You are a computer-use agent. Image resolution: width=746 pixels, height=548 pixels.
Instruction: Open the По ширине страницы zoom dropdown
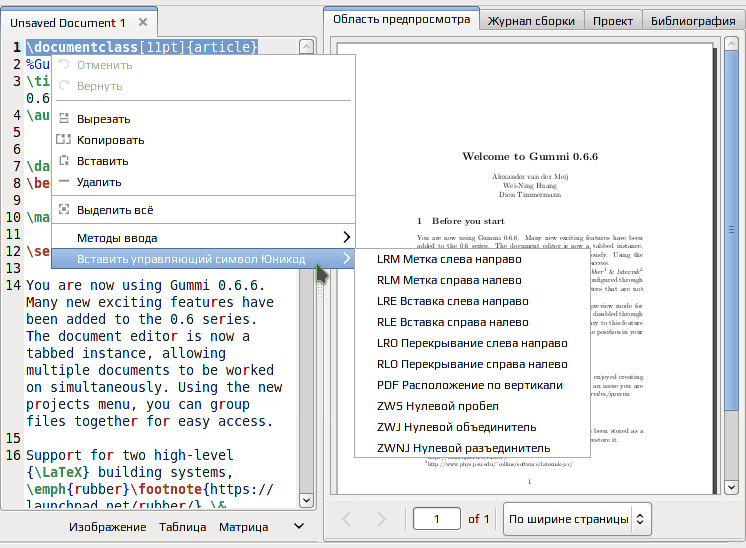pos(577,519)
